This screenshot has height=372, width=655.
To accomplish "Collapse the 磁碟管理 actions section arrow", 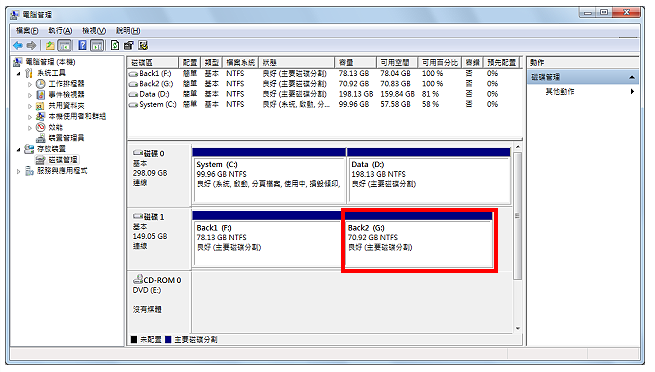I will tap(632, 77).
